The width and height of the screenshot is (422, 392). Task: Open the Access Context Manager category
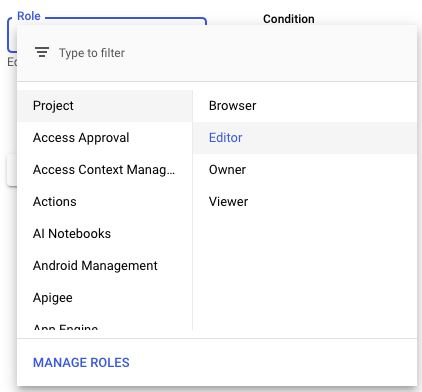105,170
